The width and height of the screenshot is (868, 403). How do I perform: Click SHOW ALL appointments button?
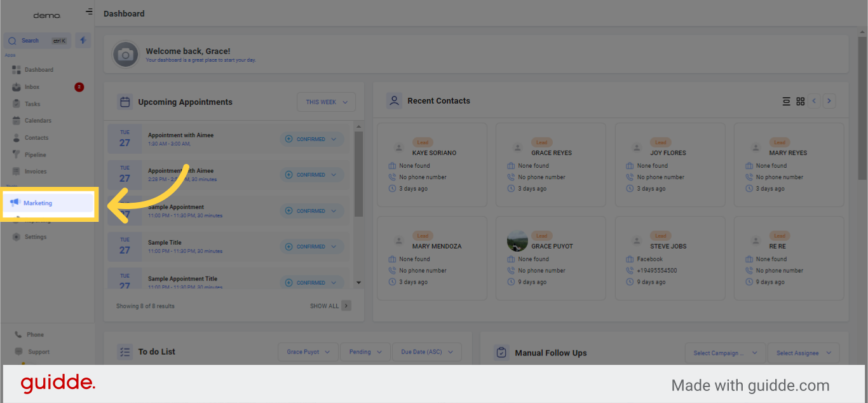tap(330, 306)
